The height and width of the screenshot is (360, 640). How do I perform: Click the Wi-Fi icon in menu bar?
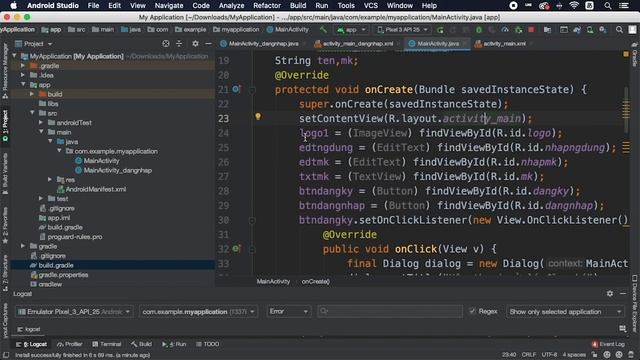click(x=574, y=6)
